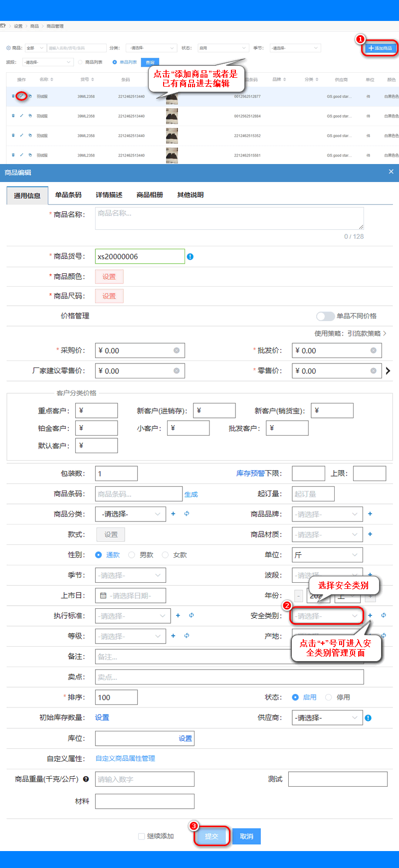Switch to the 商品相册 tab

pos(150,195)
